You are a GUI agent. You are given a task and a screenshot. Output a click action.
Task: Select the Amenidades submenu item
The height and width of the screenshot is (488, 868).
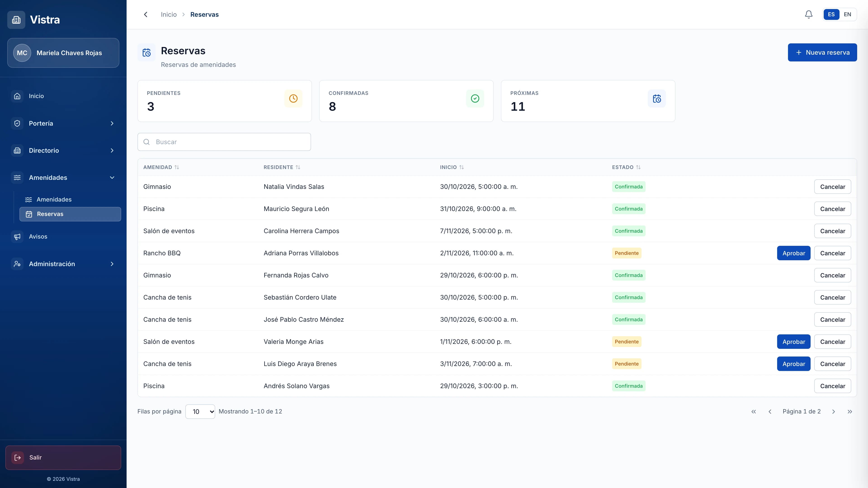tap(71, 199)
